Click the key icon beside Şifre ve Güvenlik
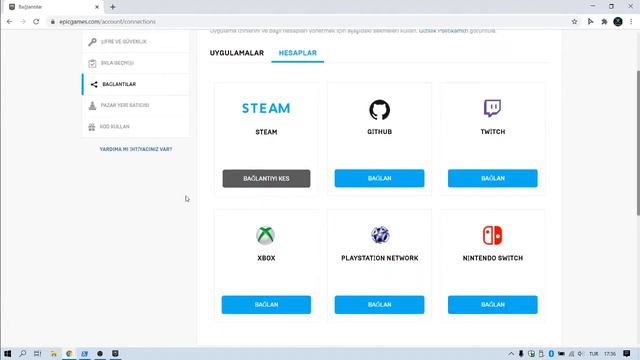Screen dimensions: 640x360 pos(92,42)
